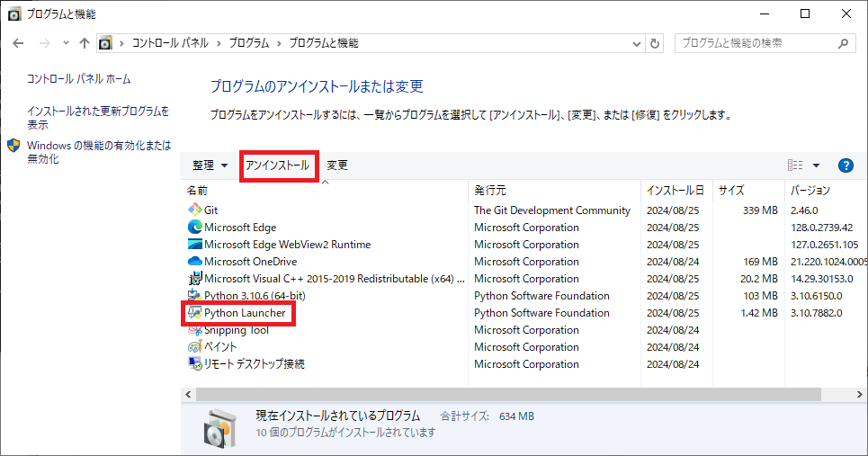Open the 整理 dropdown menu
This screenshot has height=456, width=868.
point(210,165)
